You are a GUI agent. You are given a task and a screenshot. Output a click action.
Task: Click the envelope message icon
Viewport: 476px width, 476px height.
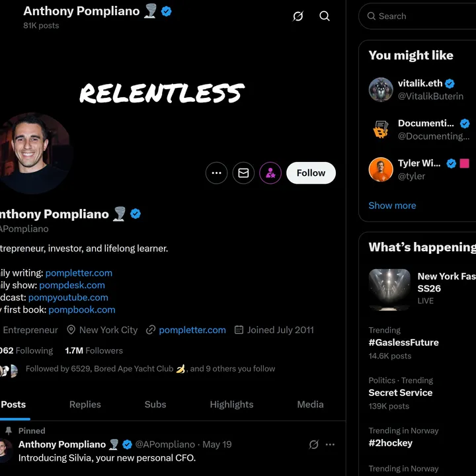(243, 173)
